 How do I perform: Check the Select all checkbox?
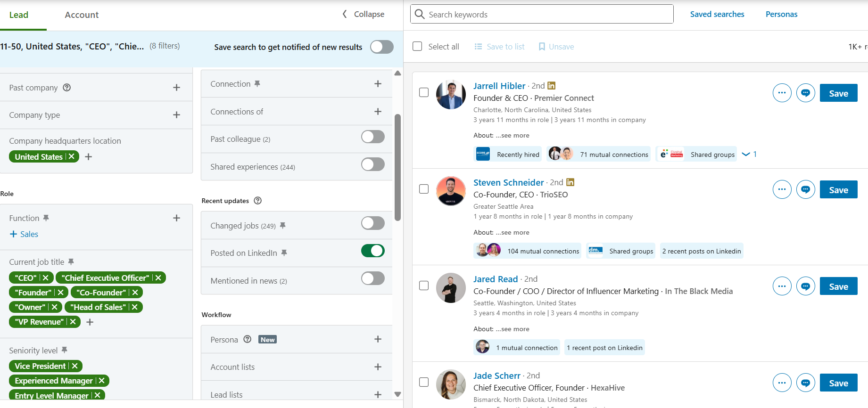click(x=417, y=46)
